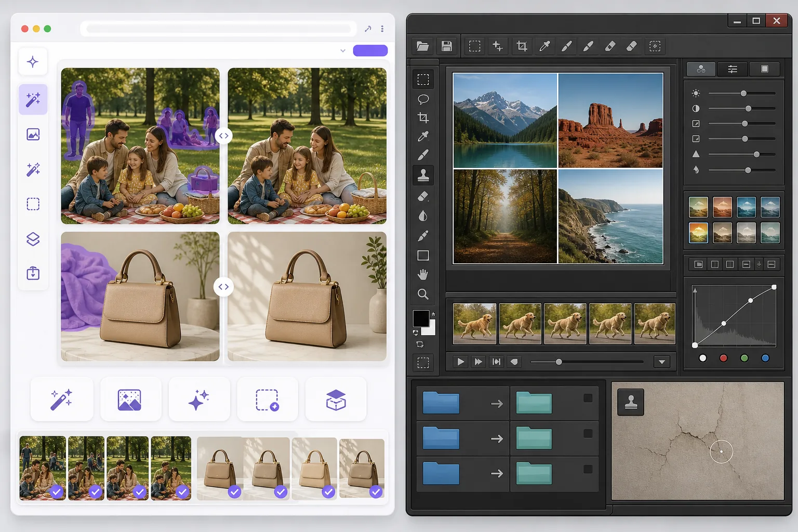The width and height of the screenshot is (798, 532).
Task: Select the eraser tool in left tool column
Action: [423, 196]
